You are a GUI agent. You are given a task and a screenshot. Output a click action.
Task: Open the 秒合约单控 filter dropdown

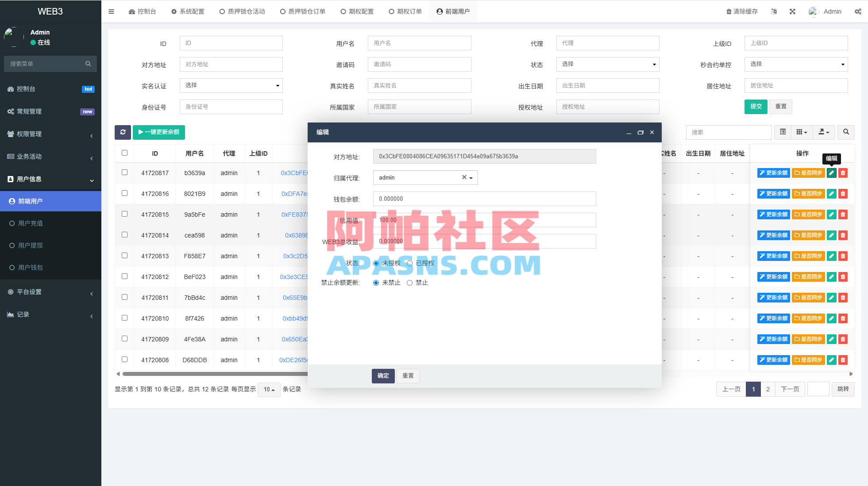pyautogui.click(x=796, y=64)
